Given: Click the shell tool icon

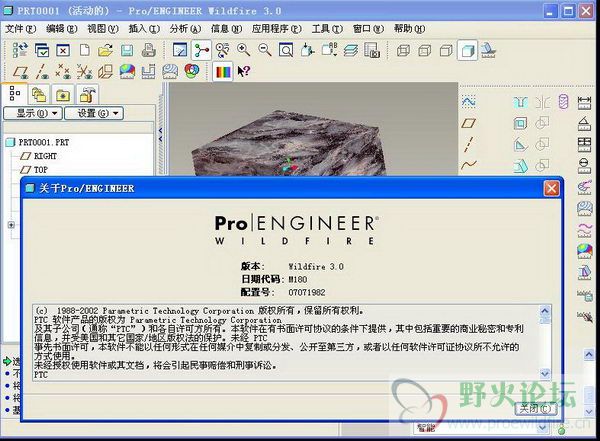Looking at the screenshot, I should tap(520, 123).
